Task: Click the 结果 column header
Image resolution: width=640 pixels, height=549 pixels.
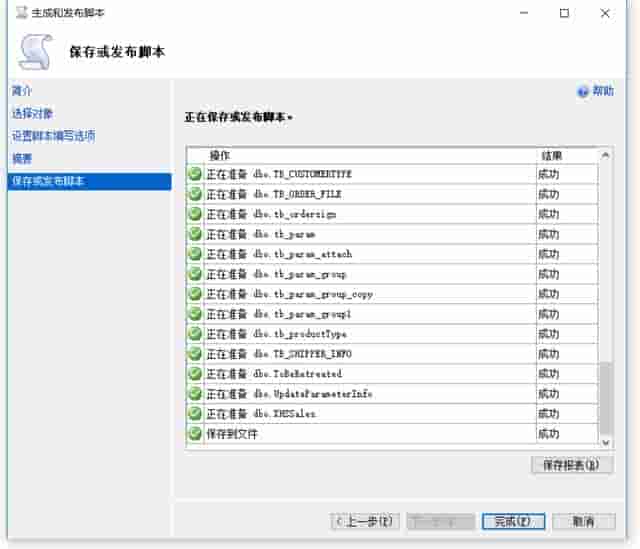Action: point(551,156)
